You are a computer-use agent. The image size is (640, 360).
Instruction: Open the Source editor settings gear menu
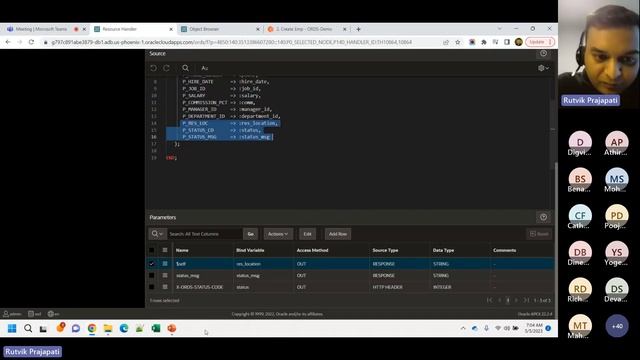pyautogui.click(x=543, y=68)
